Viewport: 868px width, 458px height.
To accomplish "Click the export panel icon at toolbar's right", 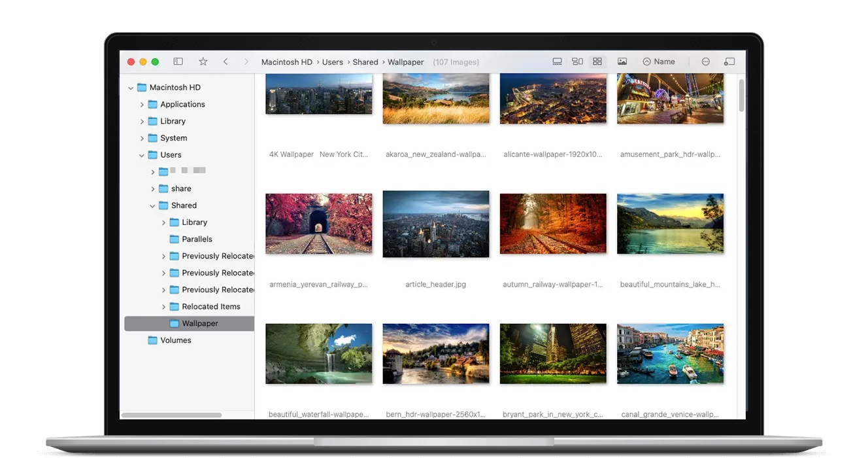I will (x=729, y=61).
